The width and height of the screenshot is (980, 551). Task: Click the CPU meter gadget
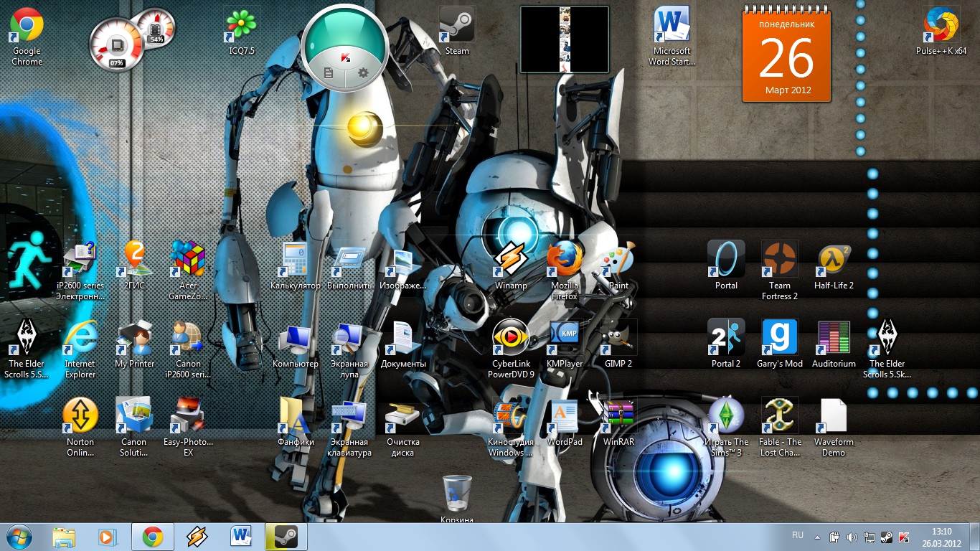[x=116, y=45]
